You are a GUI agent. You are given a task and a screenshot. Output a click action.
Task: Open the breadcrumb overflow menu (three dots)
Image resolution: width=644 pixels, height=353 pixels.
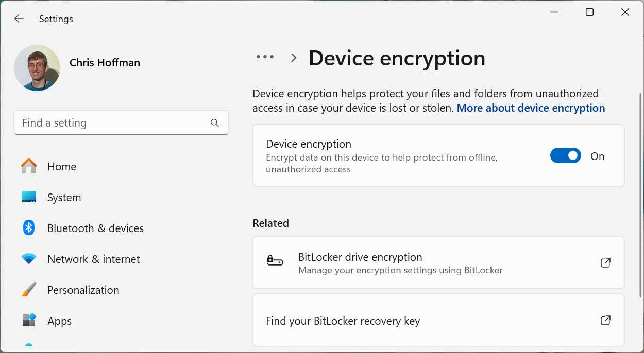(x=265, y=57)
